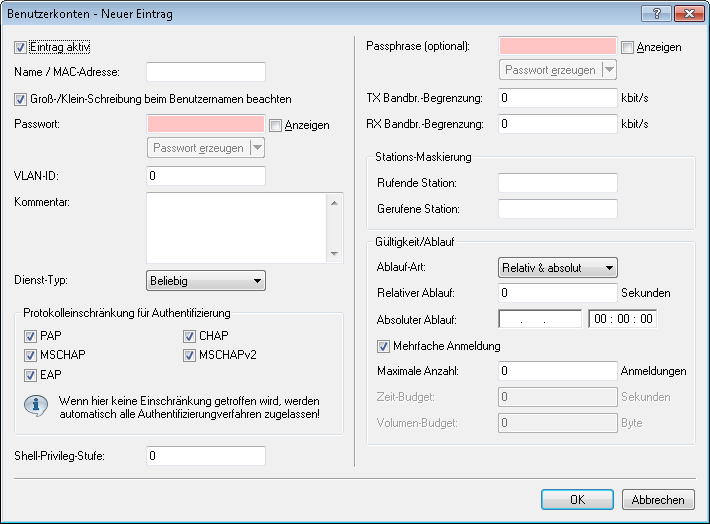
Task: Enable Anzeigen next to Passphrase field
Action: pyautogui.click(x=628, y=47)
